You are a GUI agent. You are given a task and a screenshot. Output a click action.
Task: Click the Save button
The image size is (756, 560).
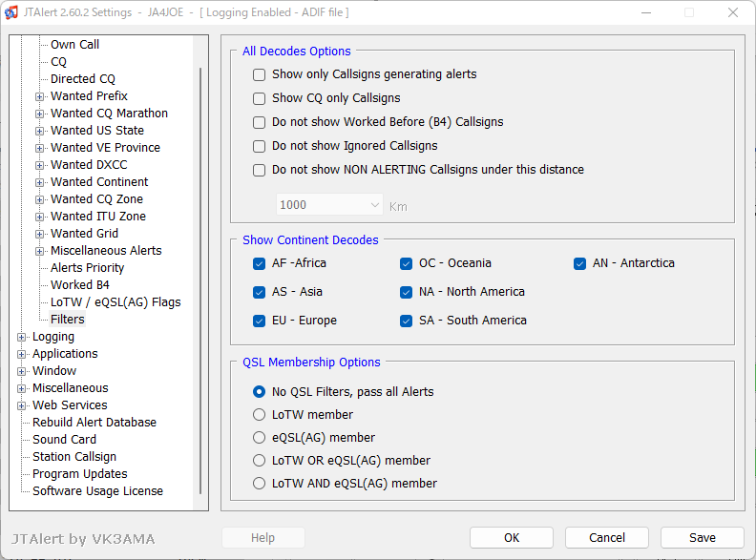702,538
